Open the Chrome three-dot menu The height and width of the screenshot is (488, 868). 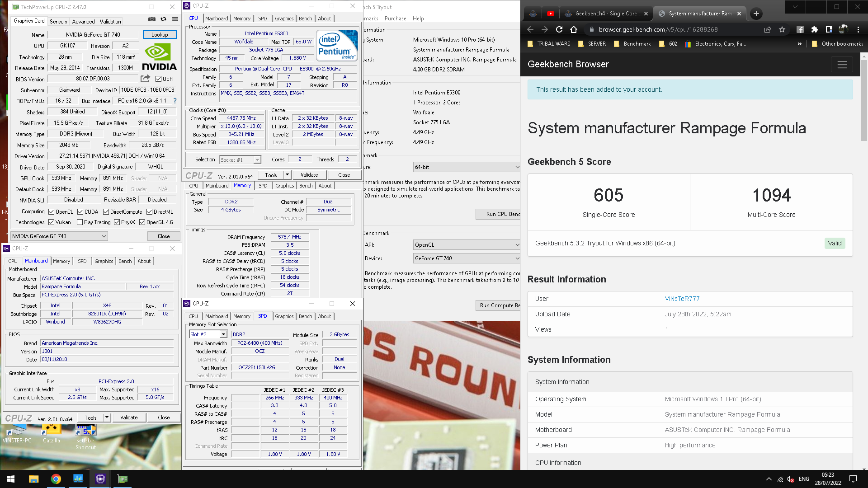(x=858, y=29)
